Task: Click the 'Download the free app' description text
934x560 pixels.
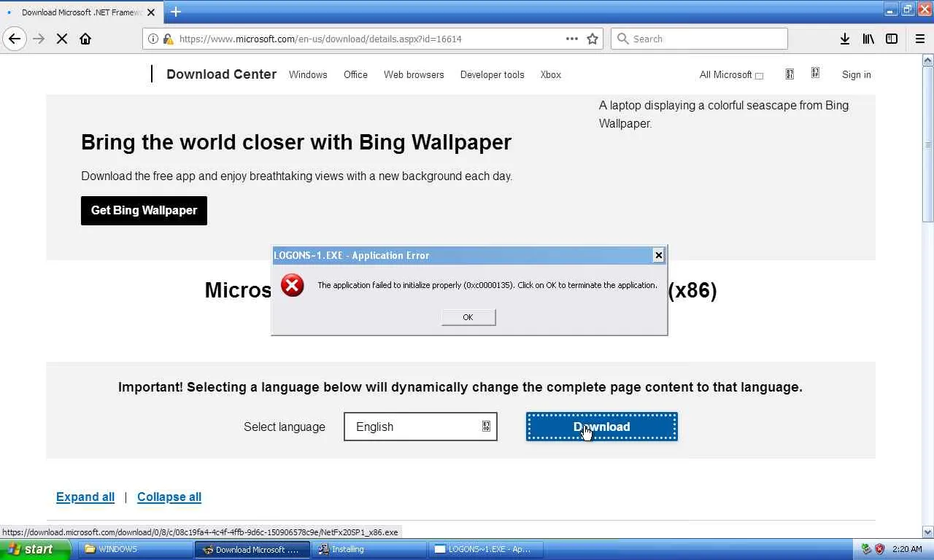Action: coord(297,176)
